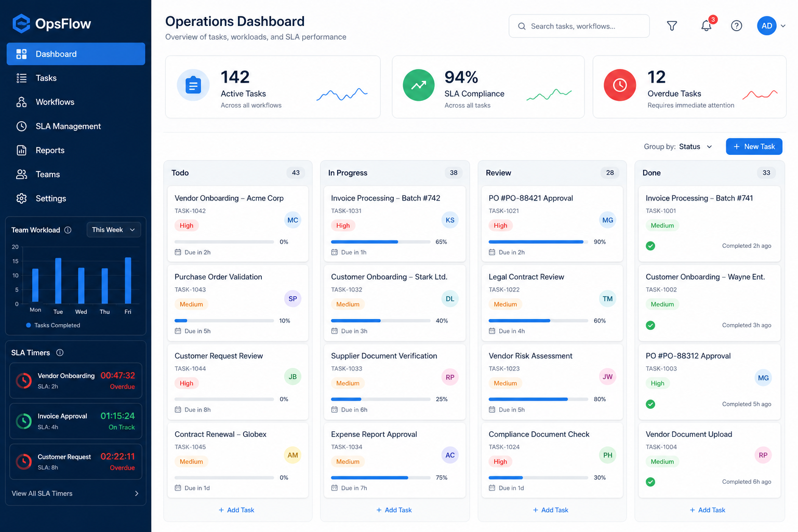Click the SLA Timers info icon
Viewport: 798px width, 532px height.
click(60, 353)
